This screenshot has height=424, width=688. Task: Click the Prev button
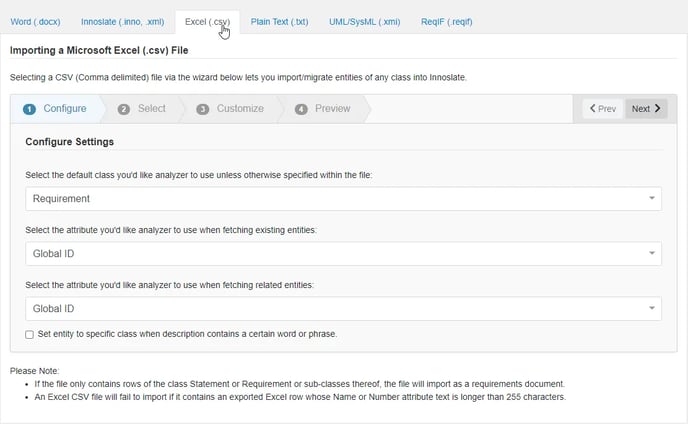[602, 109]
